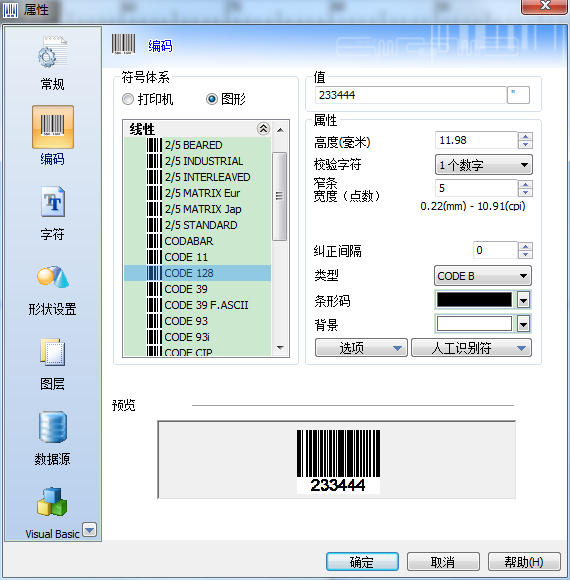Increase the 高度 height value
570x580 pixels.
[x=525, y=136]
